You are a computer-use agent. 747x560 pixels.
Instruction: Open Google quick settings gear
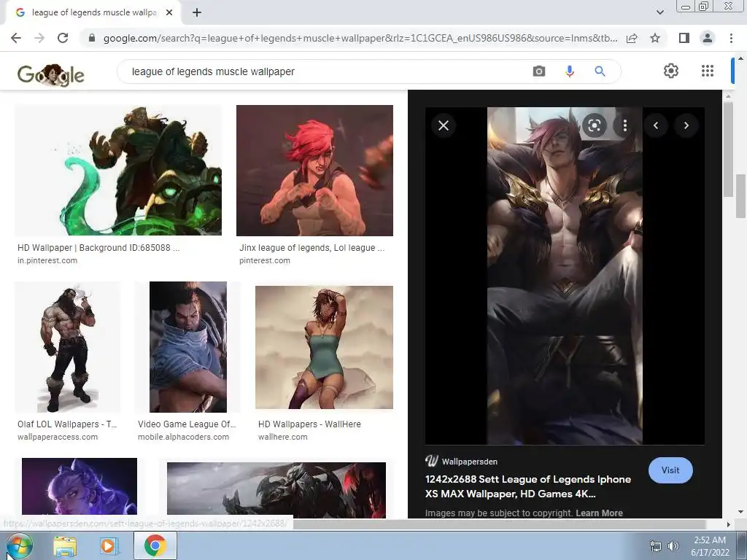pyautogui.click(x=671, y=71)
